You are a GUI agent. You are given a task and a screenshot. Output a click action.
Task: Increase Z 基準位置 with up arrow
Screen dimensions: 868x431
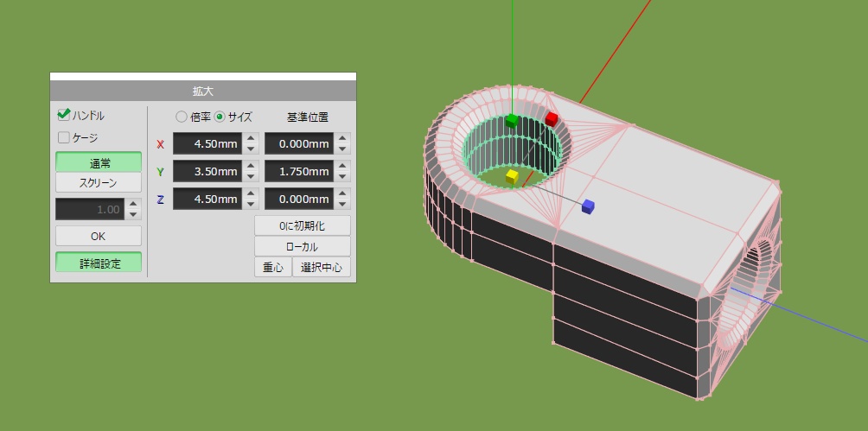[342, 193]
